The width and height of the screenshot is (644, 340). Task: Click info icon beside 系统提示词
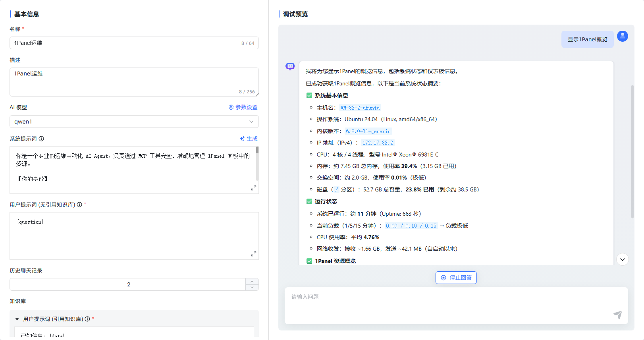pyautogui.click(x=41, y=139)
